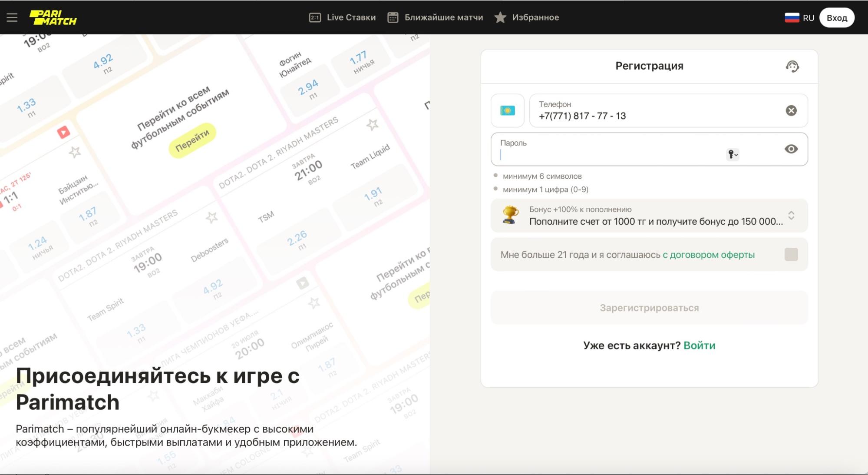Click the trophy bonus icon
The image size is (868, 475).
click(510, 215)
